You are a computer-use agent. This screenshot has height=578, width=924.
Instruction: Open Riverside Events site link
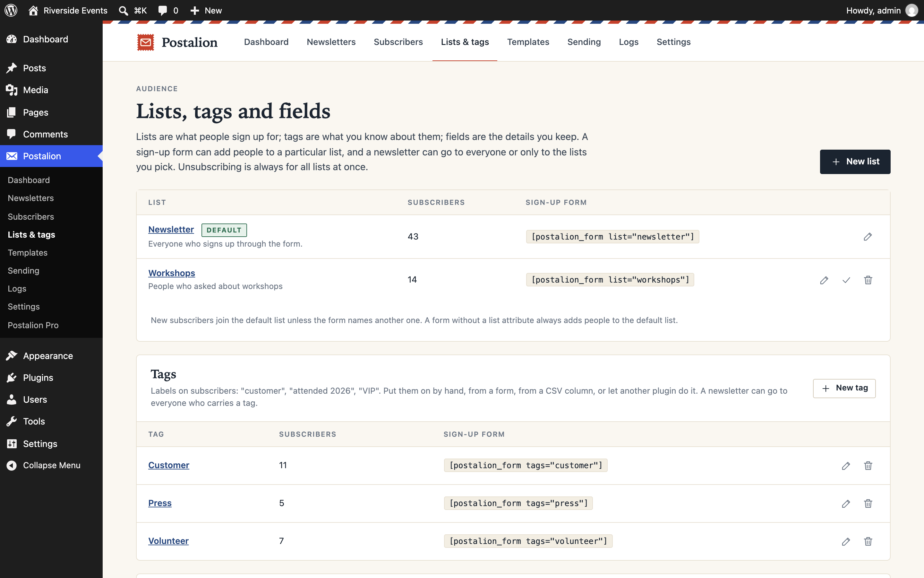coord(68,10)
